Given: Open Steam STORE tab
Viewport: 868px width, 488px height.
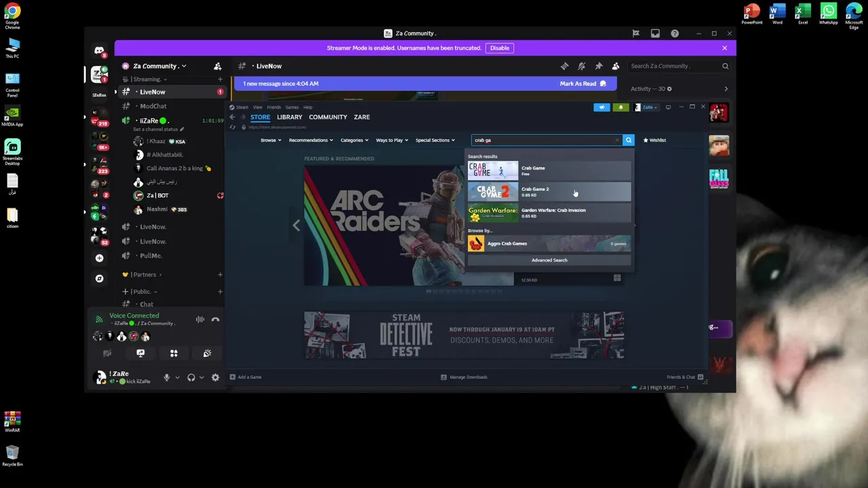Looking at the screenshot, I should tap(260, 117).
